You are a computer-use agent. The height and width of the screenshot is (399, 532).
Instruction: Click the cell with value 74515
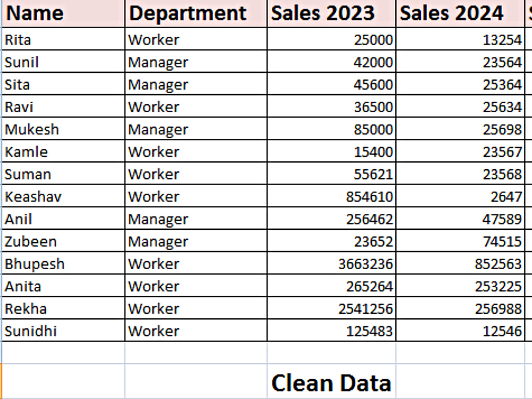[460, 240]
